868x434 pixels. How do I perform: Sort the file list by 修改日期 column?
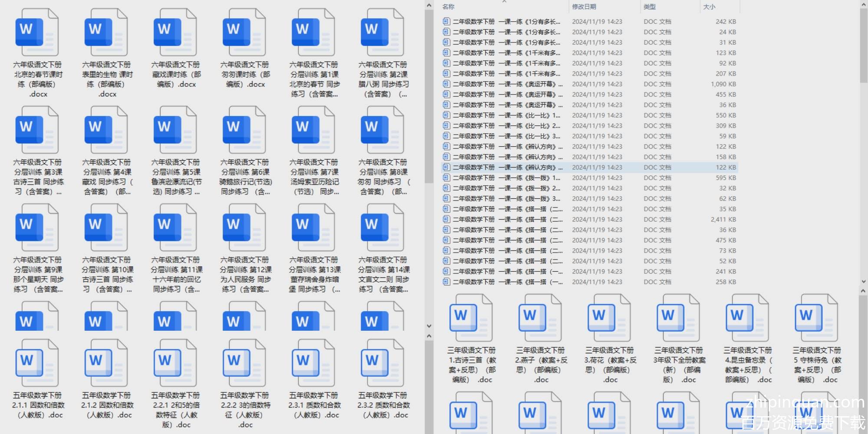point(584,7)
